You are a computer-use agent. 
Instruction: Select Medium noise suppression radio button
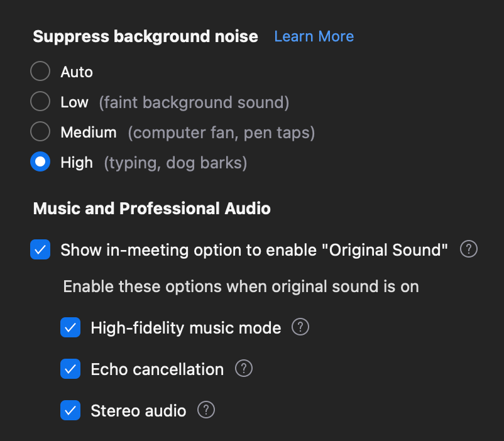(40, 132)
